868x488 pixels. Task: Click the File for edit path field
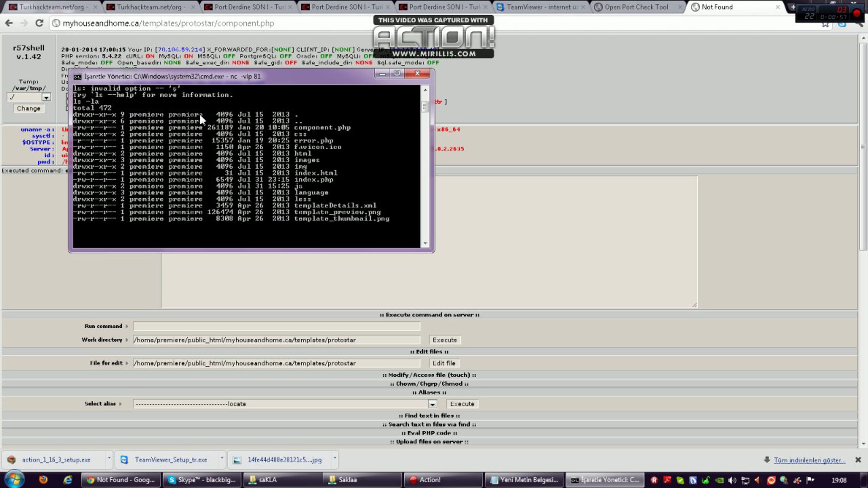pos(277,363)
